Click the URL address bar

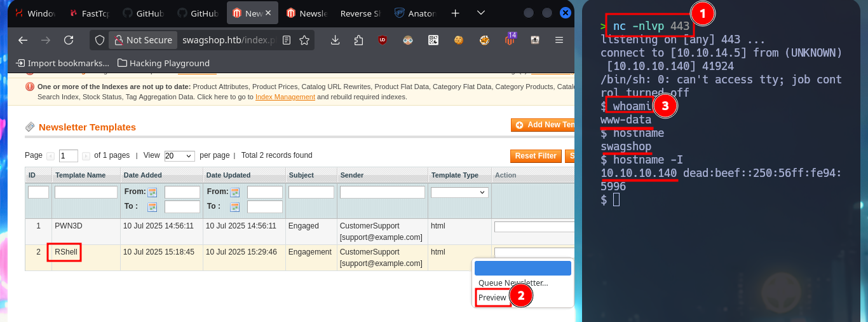pos(228,40)
